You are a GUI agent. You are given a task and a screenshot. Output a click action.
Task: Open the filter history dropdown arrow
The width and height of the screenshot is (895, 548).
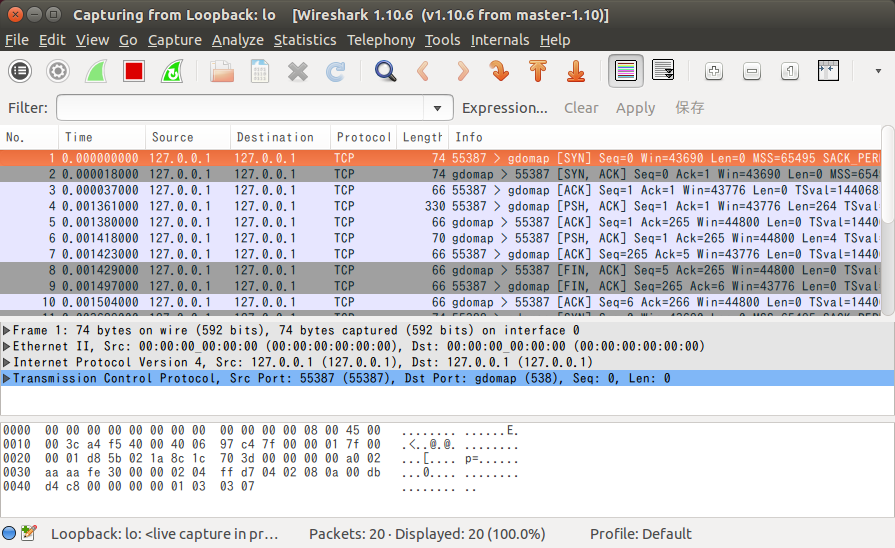point(437,108)
